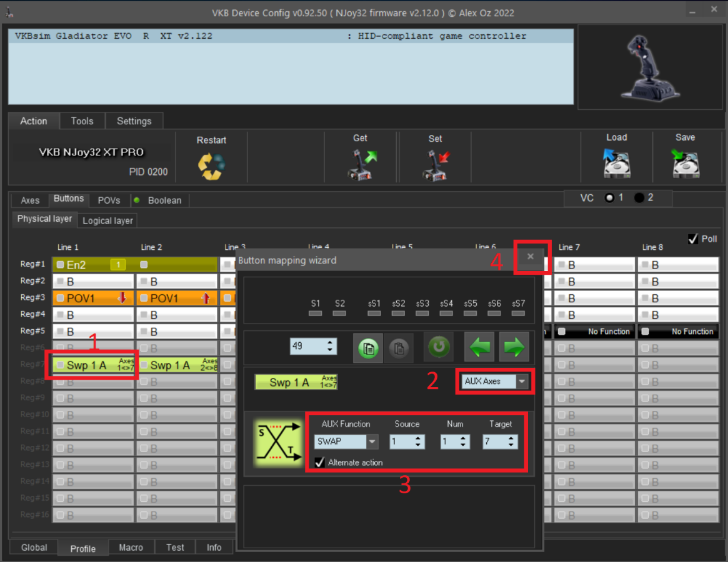
Task: Open the Info bottom tab
Action: (x=214, y=547)
